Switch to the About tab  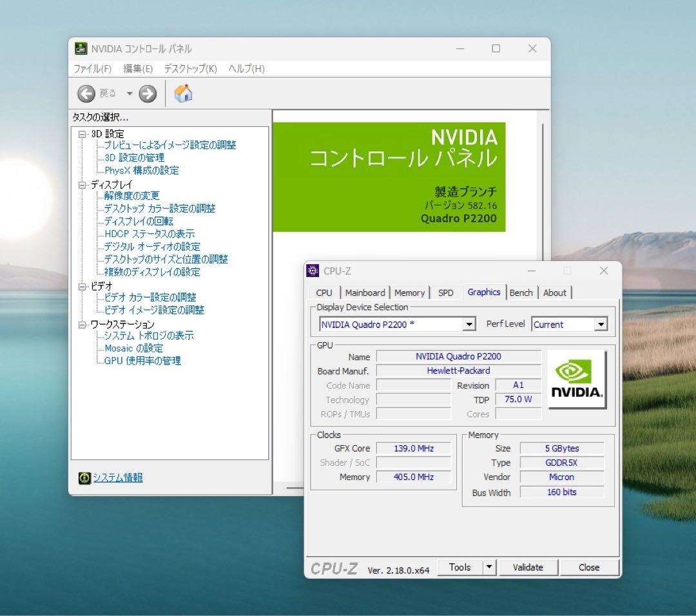555,293
